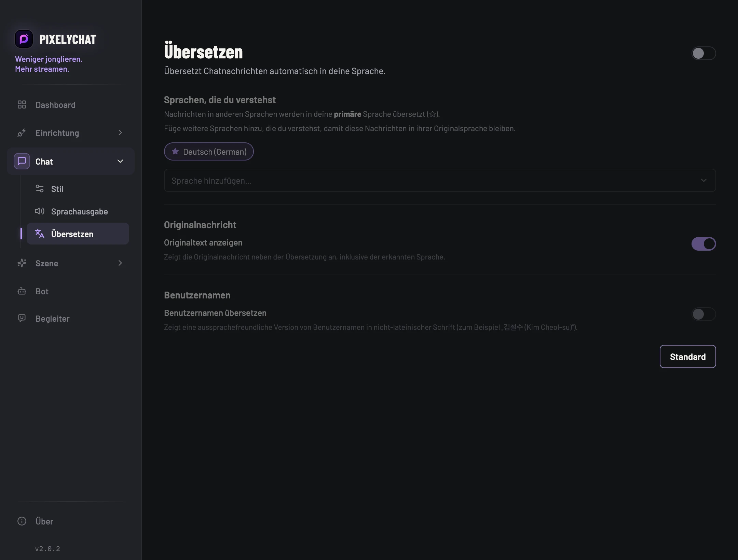Expand the Einrichtung chevron
Screen dimensions: 738x560
[120, 132]
